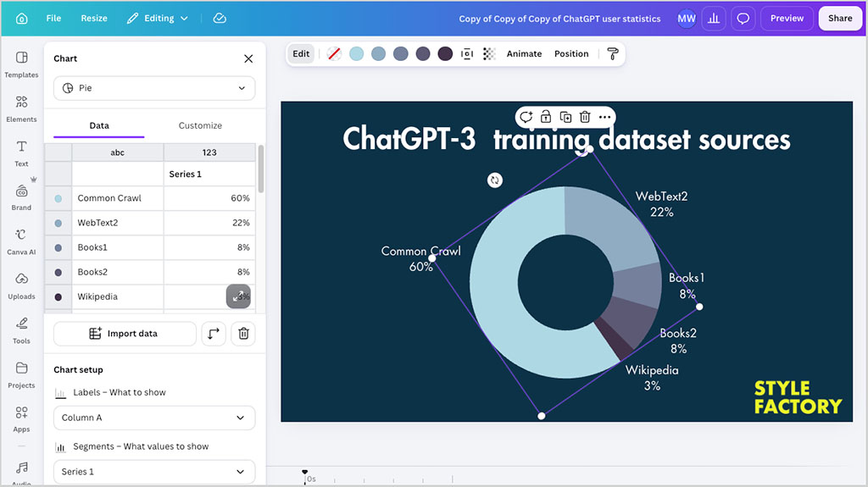Screen dimensions: 868x487
Task: Click the copy style paint roller icon
Action: (613, 53)
